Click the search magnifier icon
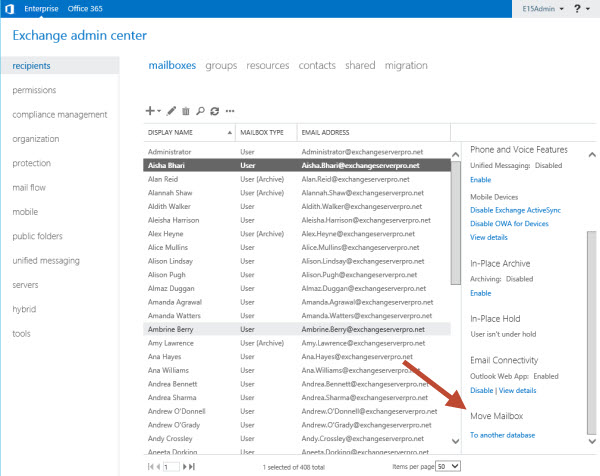 (200, 111)
